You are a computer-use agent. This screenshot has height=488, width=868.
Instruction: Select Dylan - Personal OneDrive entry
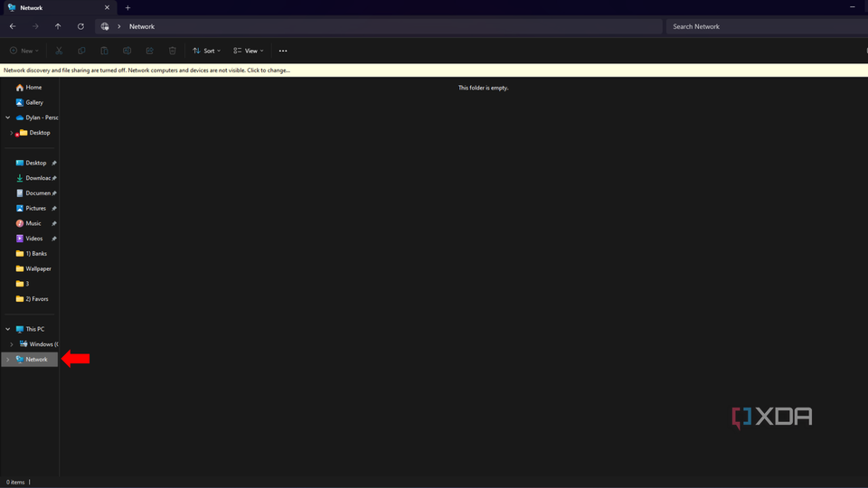[x=36, y=117]
